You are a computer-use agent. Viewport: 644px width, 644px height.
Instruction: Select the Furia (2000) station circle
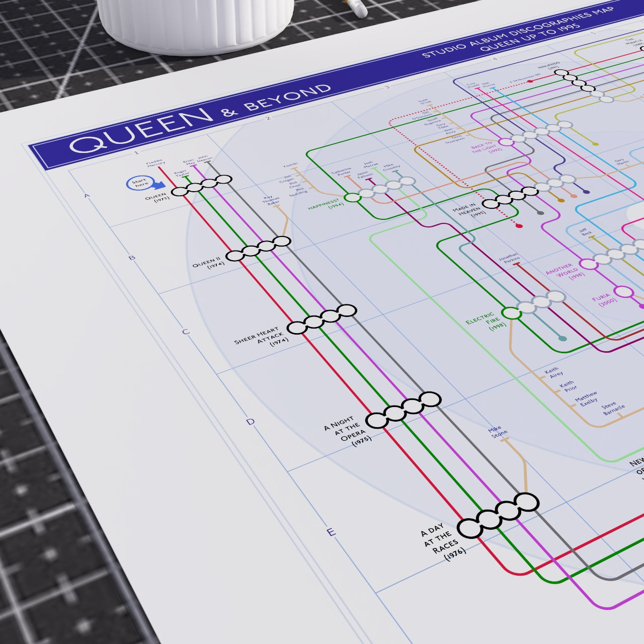pyautogui.click(x=623, y=292)
